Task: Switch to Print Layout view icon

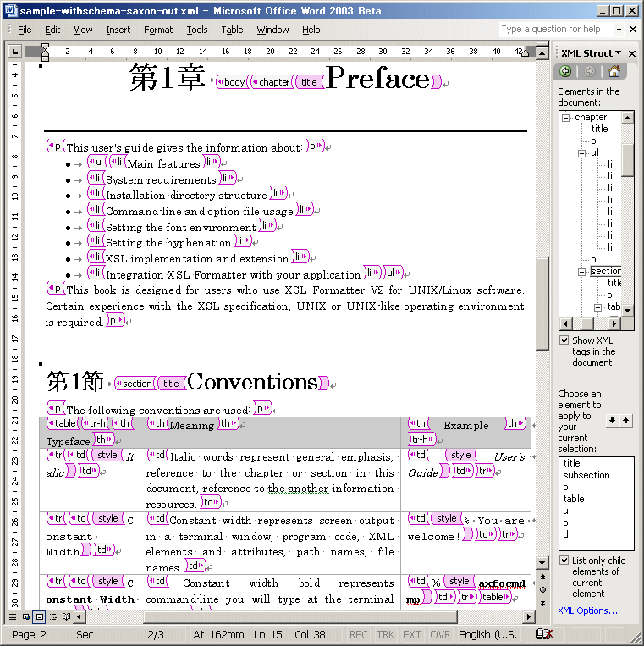Action: 40,616
